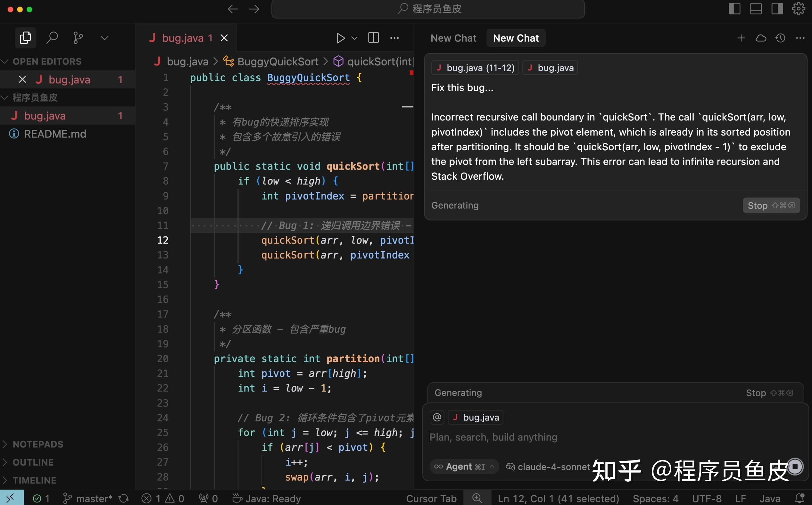Toggle the right AI pane layout
812x505 pixels.
(777, 9)
